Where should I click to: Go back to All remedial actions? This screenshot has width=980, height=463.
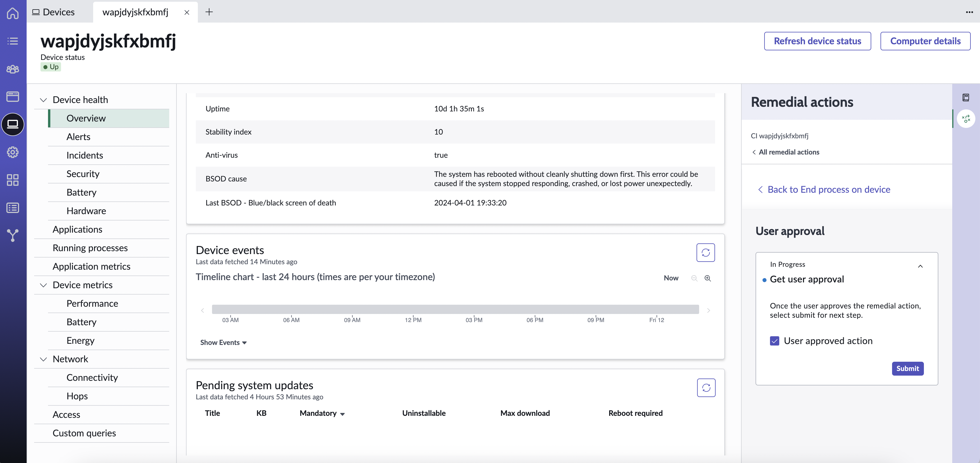785,152
